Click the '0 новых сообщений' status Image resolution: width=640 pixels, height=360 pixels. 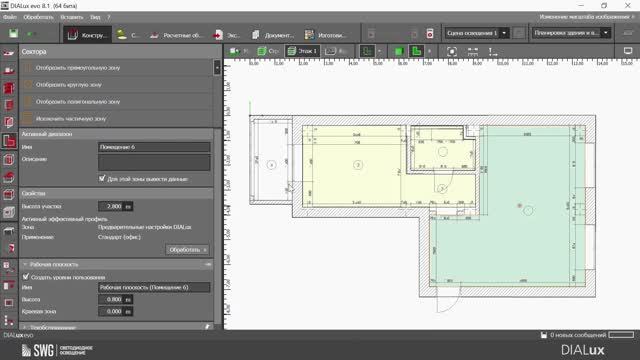pyautogui.click(x=578, y=335)
